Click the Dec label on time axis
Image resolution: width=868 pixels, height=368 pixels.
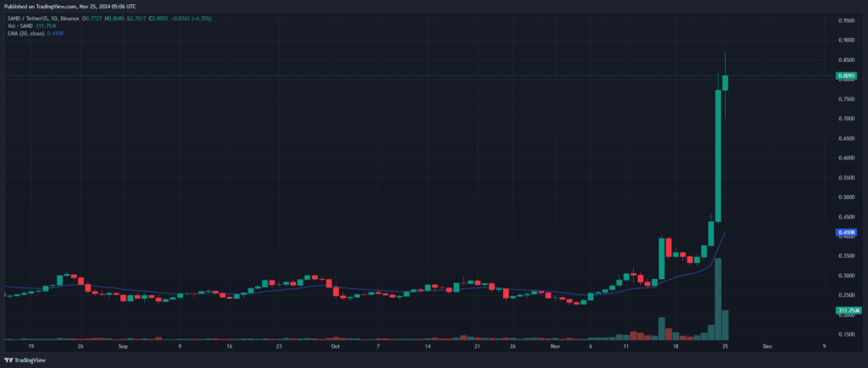[x=766, y=347]
